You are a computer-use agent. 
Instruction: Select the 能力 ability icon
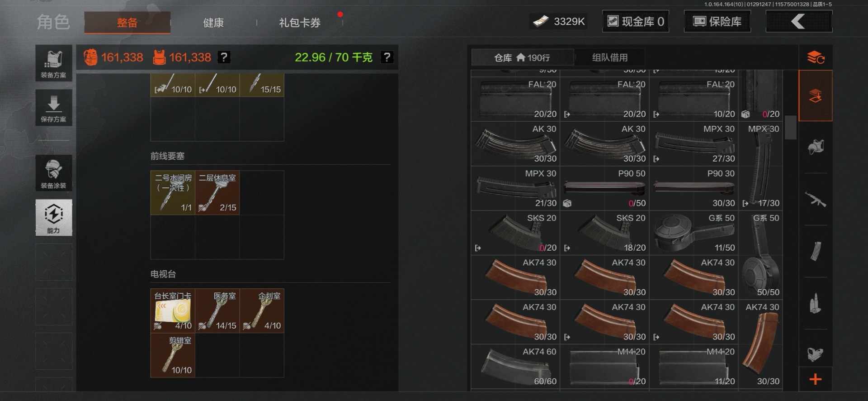54,218
